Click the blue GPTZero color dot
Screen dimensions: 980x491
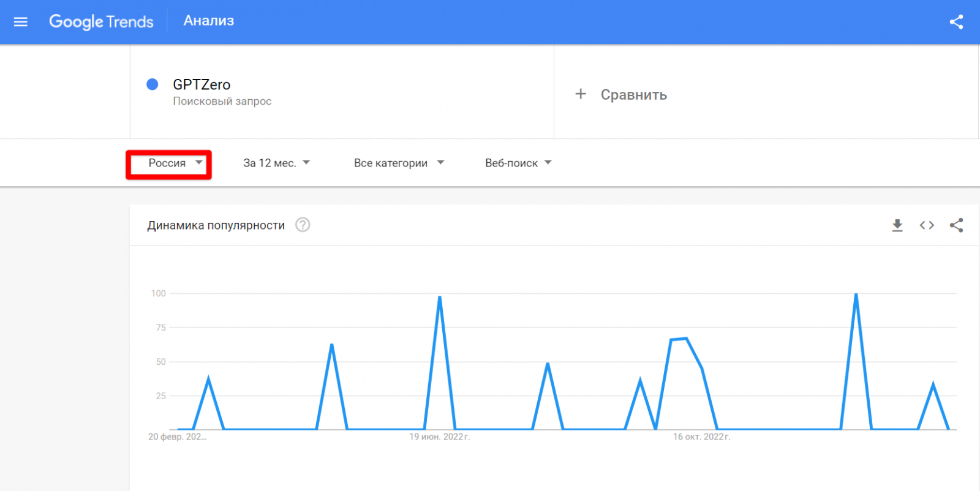(153, 84)
